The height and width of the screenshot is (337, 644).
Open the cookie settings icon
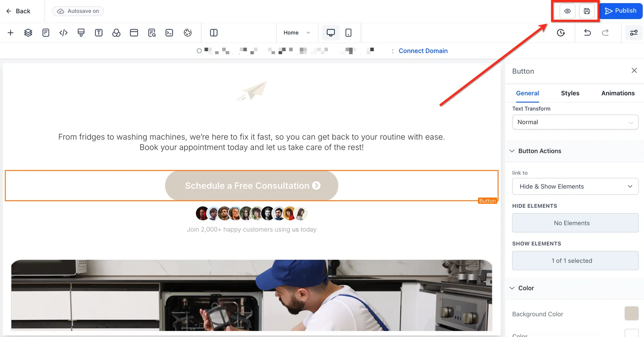tap(188, 33)
